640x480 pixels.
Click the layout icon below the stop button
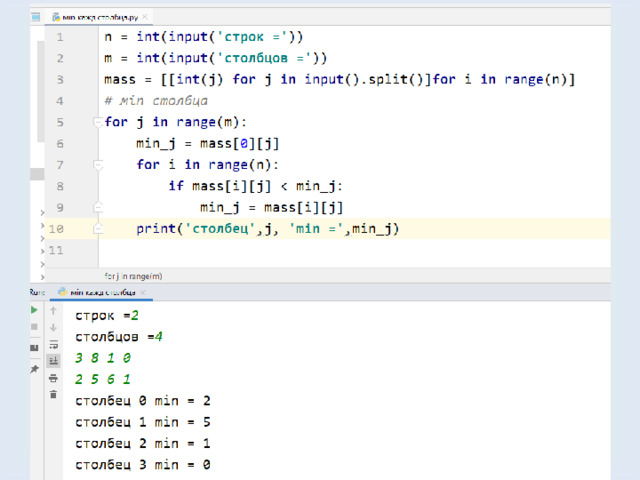pos(34,348)
